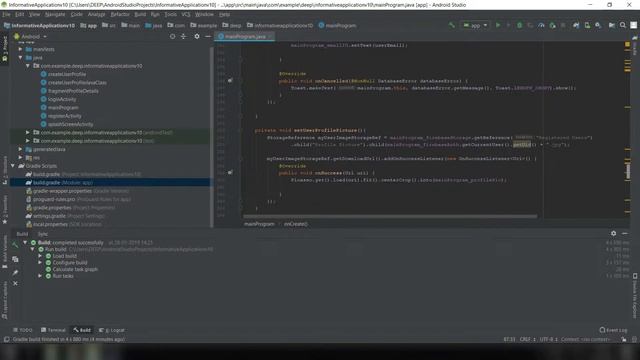
Task: Expand the res folder
Action: pos(20,158)
